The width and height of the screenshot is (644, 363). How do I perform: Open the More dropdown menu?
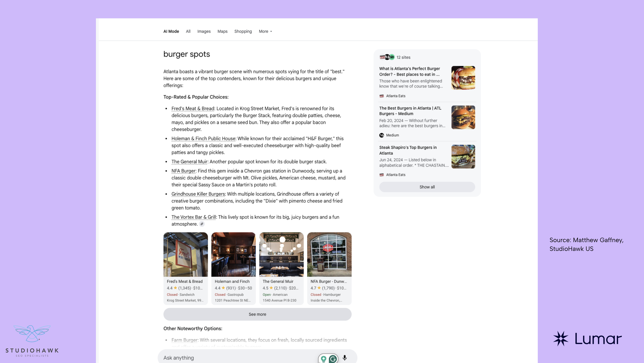[x=265, y=31]
